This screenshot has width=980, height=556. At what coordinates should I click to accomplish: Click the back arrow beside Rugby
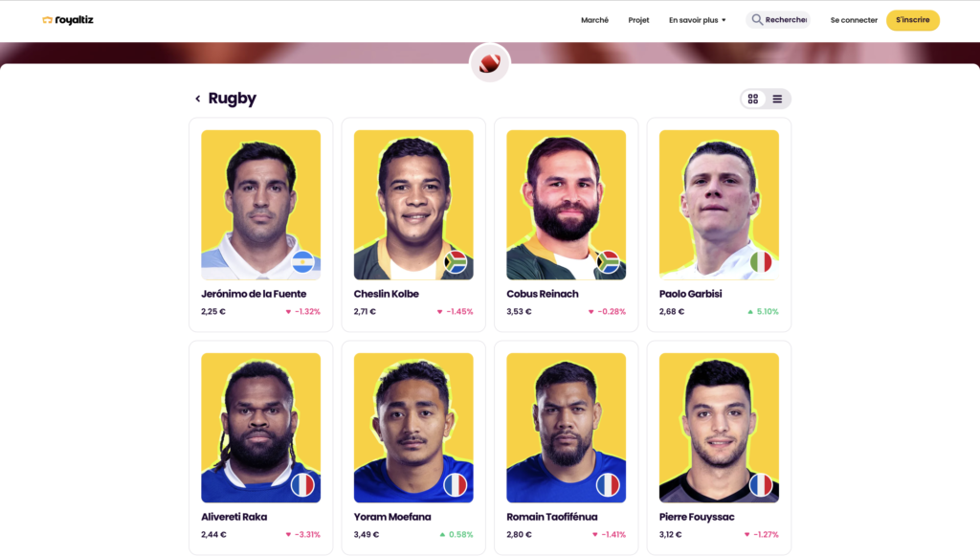[x=198, y=99]
